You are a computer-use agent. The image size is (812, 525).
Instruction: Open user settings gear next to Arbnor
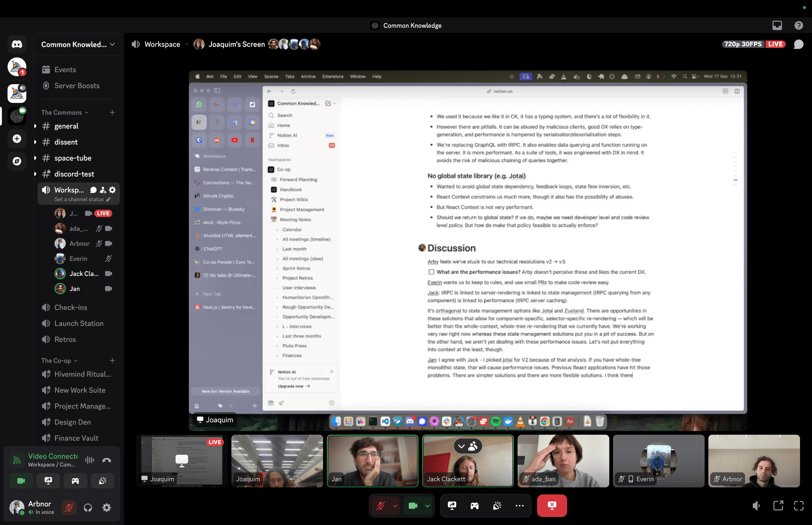tap(107, 508)
